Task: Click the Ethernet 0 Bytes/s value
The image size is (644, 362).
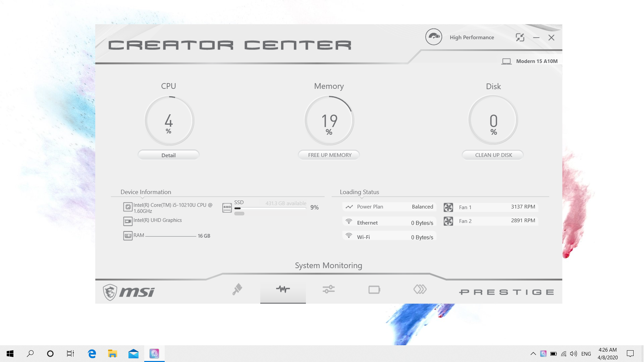Action: pyautogui.click(x=422, y=223)
